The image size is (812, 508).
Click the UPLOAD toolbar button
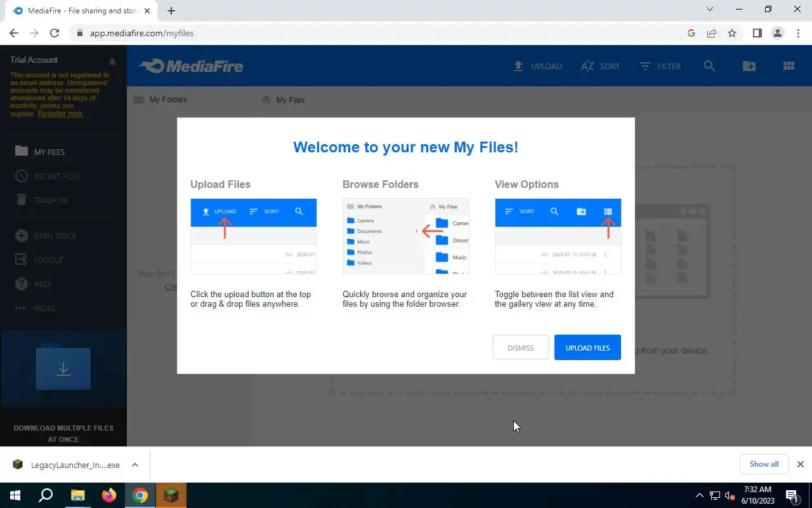pyautogui.click(x=537, y=66)
